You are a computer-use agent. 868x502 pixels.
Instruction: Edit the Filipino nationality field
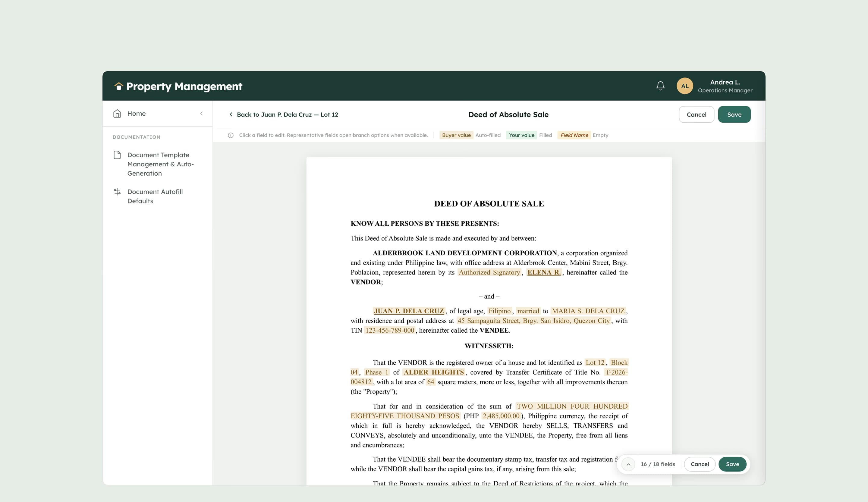(499, 311)
